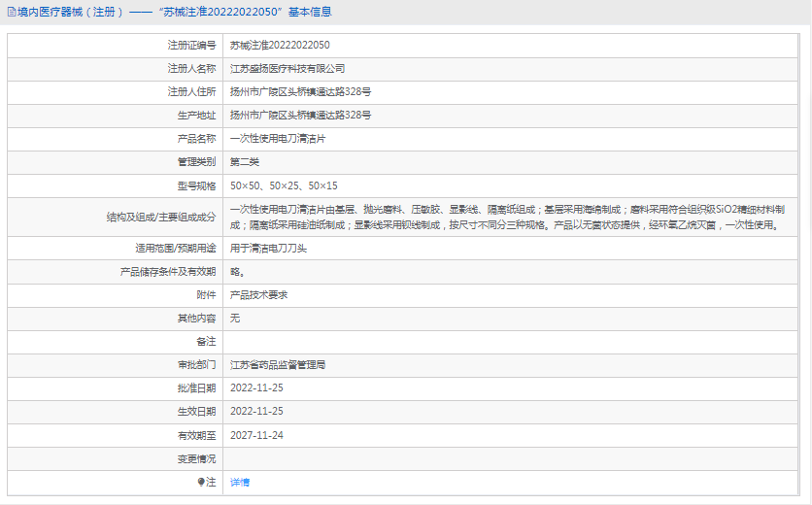The height and width of the screenshot is (505, 812).
Task: Click the bulb icon beside 注 label
Action: [x=201, y=483]
